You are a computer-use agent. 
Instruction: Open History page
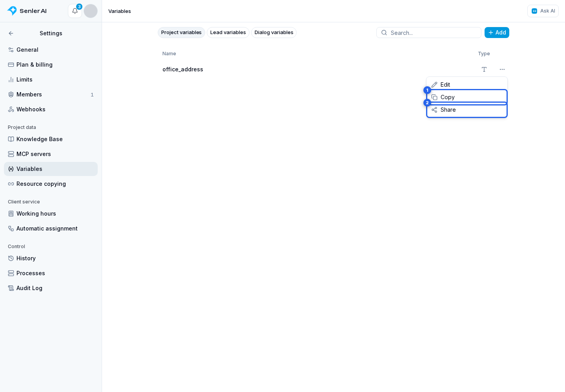pos(51,258)
